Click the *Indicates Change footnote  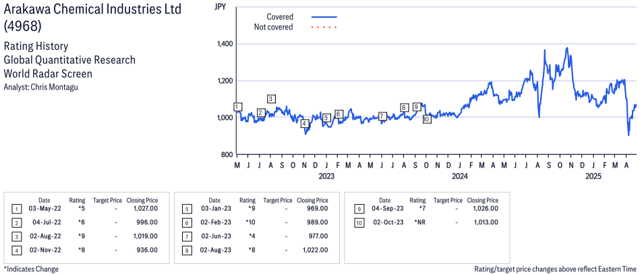[31, 269]
